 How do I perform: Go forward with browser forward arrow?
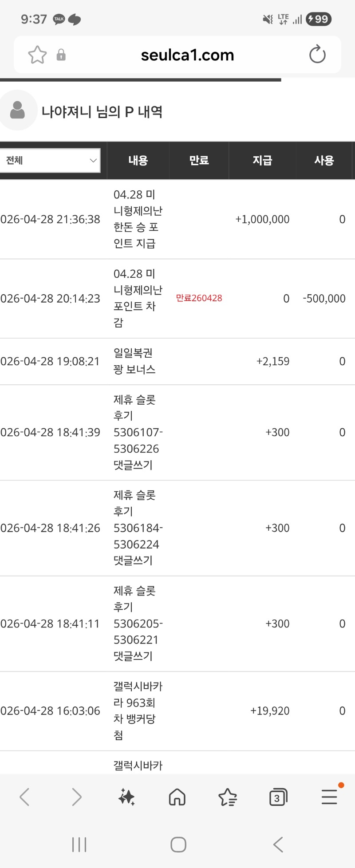coord(77,797)
